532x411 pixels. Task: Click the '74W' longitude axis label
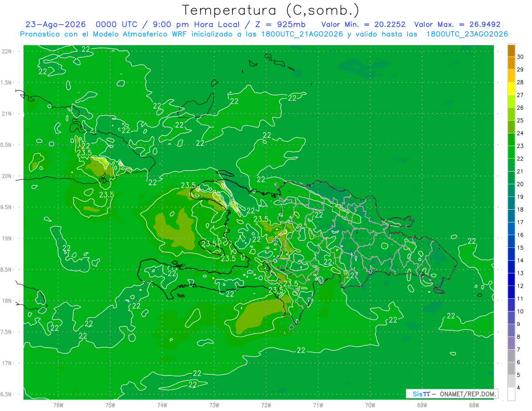162,405
